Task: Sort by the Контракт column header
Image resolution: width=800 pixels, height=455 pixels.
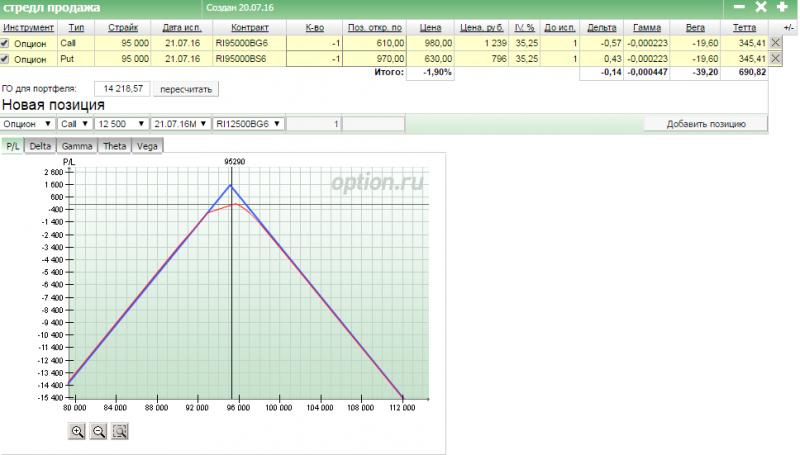Action: (x=250, y=28)
